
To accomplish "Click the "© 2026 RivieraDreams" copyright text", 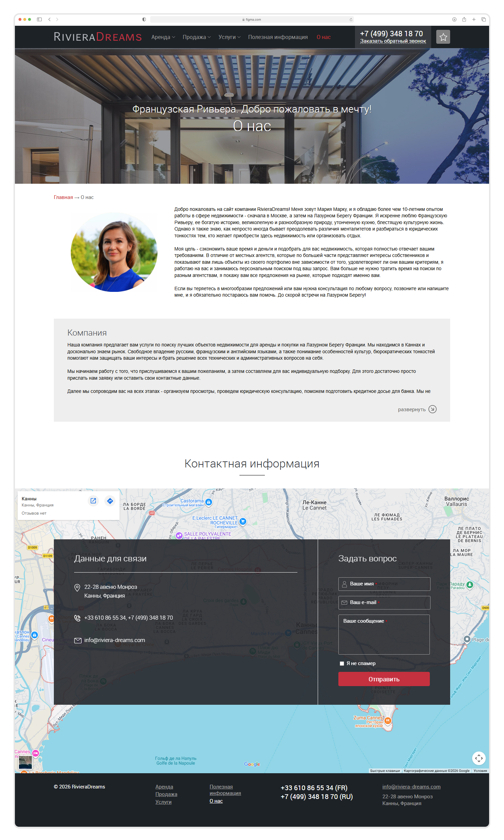I will [80, 787].
